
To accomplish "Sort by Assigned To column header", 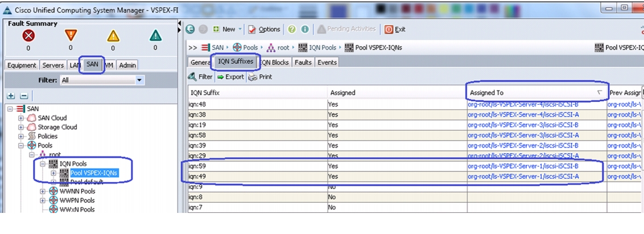I will pos(537,93).
